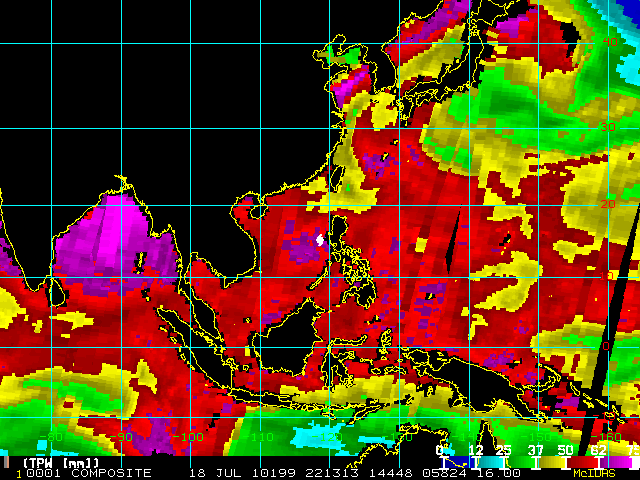Click the "-160" longitude label
Image resolution: width=640 pixels, height=480 pixels.
[x=606, y=437]
